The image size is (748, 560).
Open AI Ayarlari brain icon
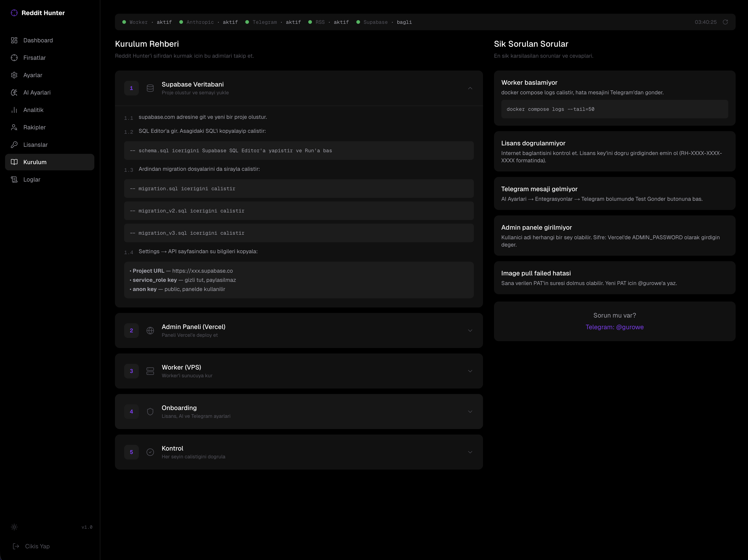pos(14,92)
